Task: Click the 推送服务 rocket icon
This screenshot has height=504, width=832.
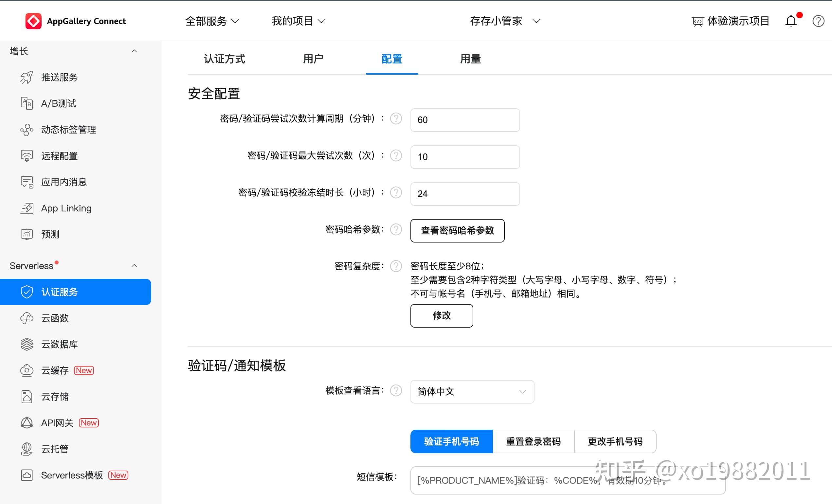Action: [27, 77]
